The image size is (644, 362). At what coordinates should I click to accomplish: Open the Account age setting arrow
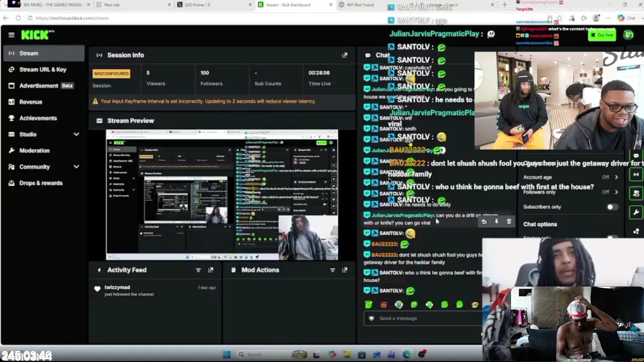616,177
